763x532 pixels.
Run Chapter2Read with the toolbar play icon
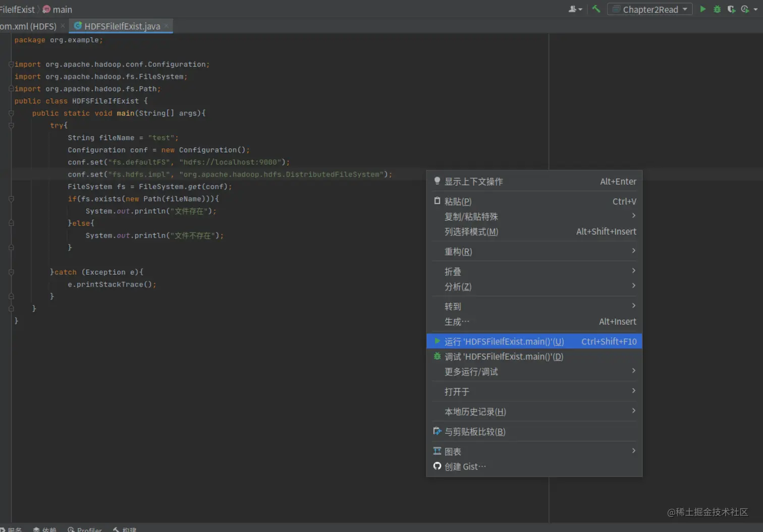tap(702, 9)
